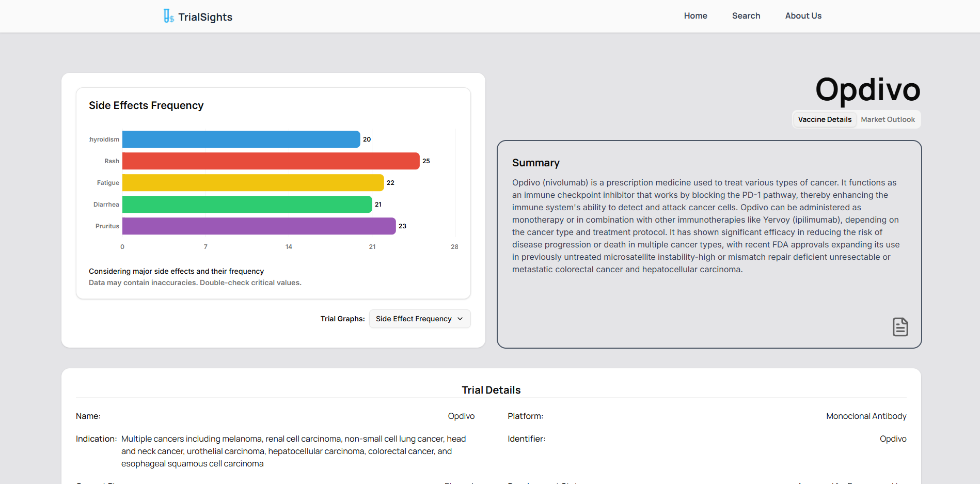The width and height of the screenshot is (980, 484).
Task: Open the Search page
Action: [x=746, y=16]
